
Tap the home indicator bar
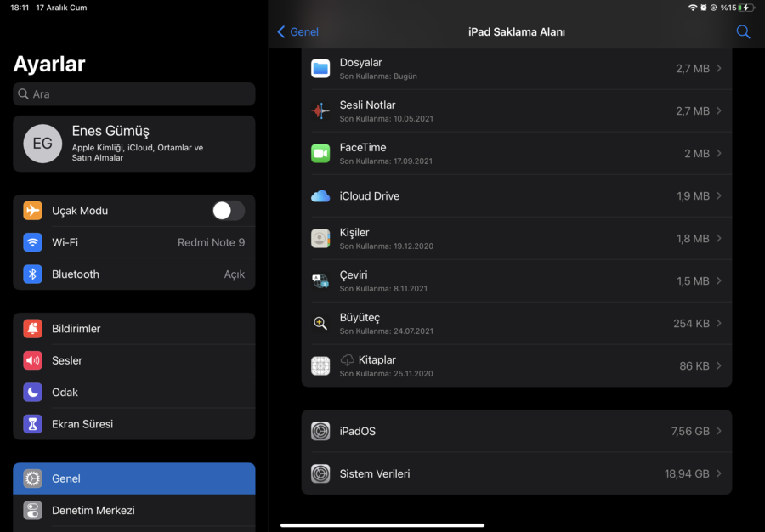[382, 525]
